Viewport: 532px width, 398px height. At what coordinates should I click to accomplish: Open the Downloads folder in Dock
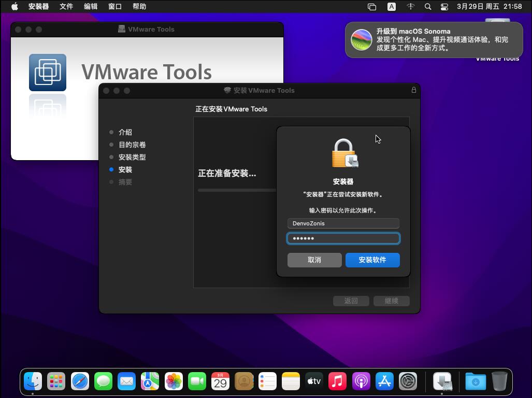(475, 382)
